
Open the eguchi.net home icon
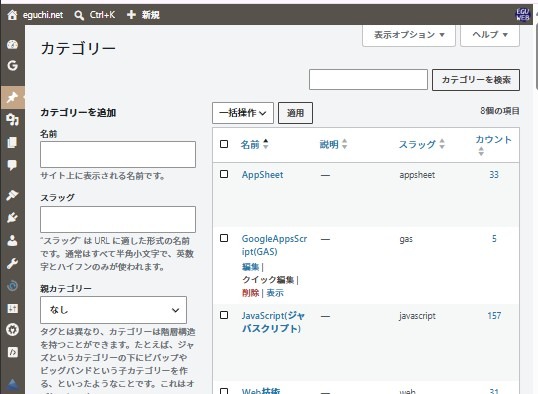coord(12,15)
